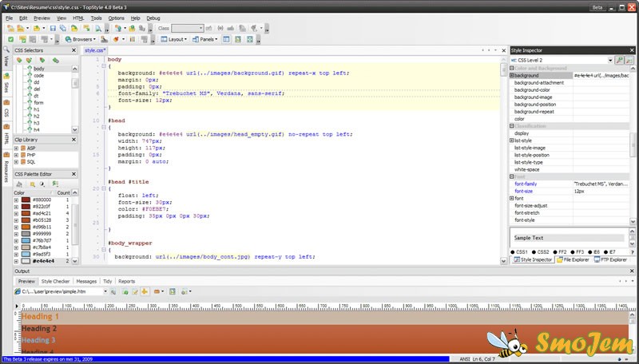The height and width of the screenshot is (364, 639).
Task: Open the Sites sidebar tab
Action: (x=6, y=84)
